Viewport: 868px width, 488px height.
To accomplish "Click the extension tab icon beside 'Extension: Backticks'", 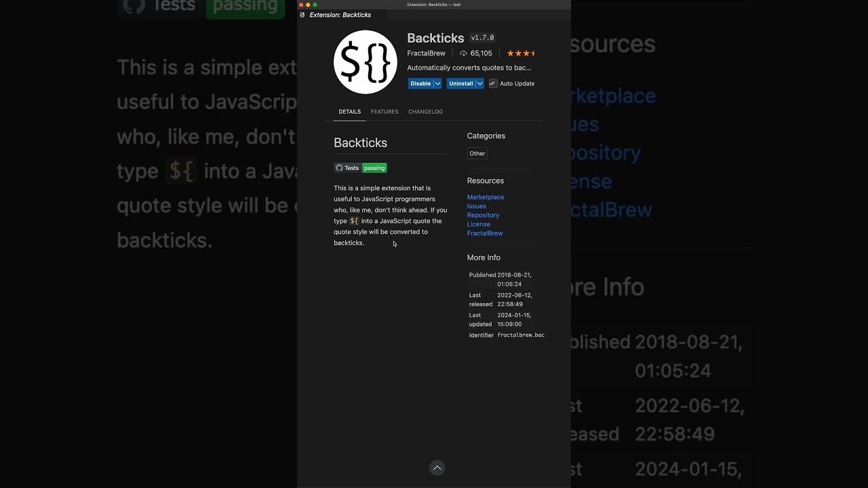I will 302,15.
